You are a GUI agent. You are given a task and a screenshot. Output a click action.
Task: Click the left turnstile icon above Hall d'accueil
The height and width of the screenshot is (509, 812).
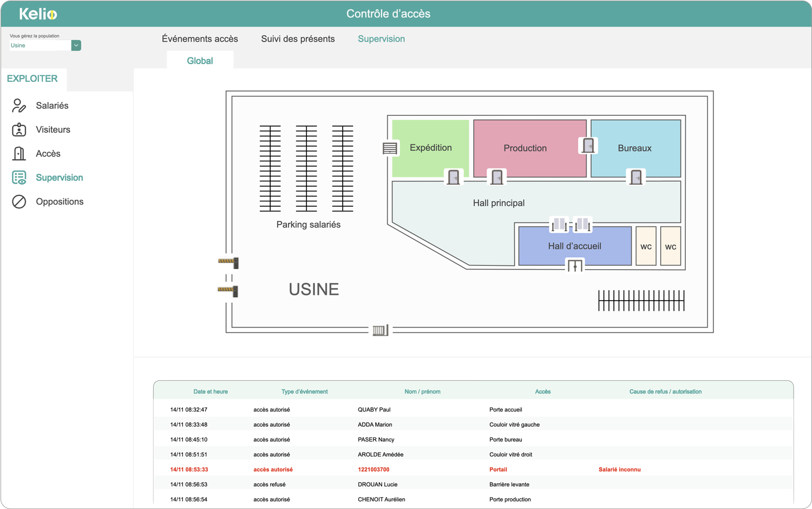[x=559, y=224]
